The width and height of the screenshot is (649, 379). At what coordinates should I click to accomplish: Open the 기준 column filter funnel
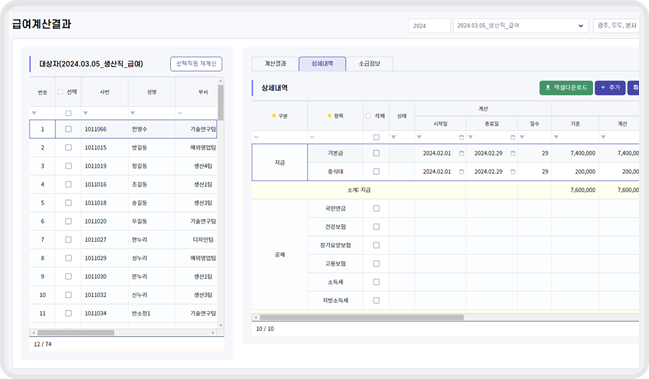click(556, 137)
